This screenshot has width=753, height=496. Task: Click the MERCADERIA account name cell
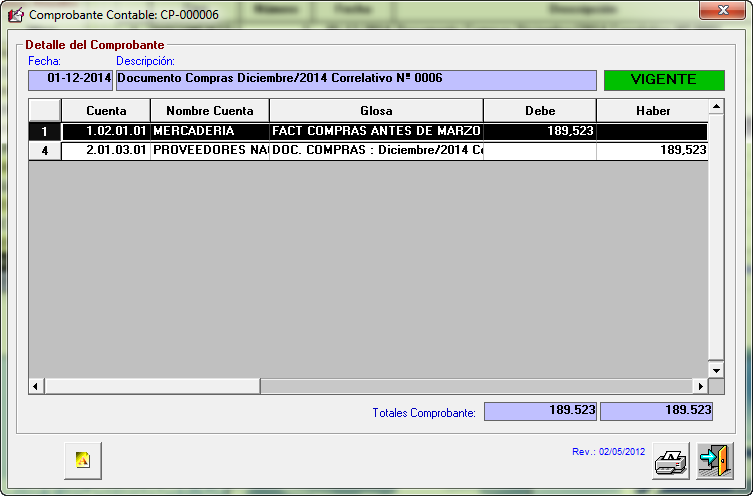[x=210, y=132]
